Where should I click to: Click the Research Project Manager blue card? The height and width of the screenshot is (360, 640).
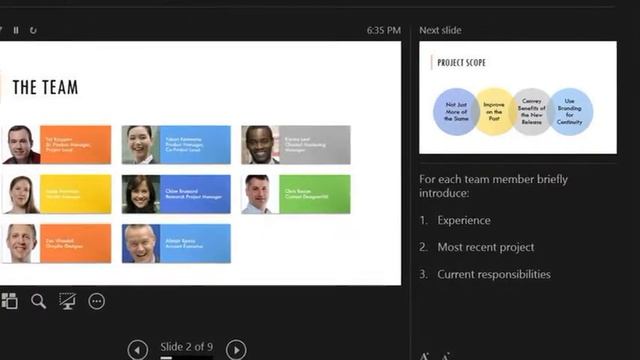coord(195,194)
